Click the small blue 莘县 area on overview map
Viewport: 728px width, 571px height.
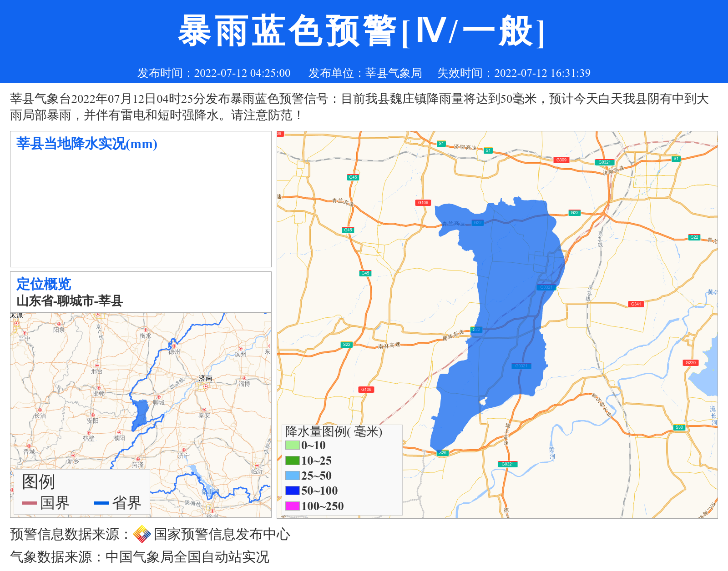(x=141, y=414)
